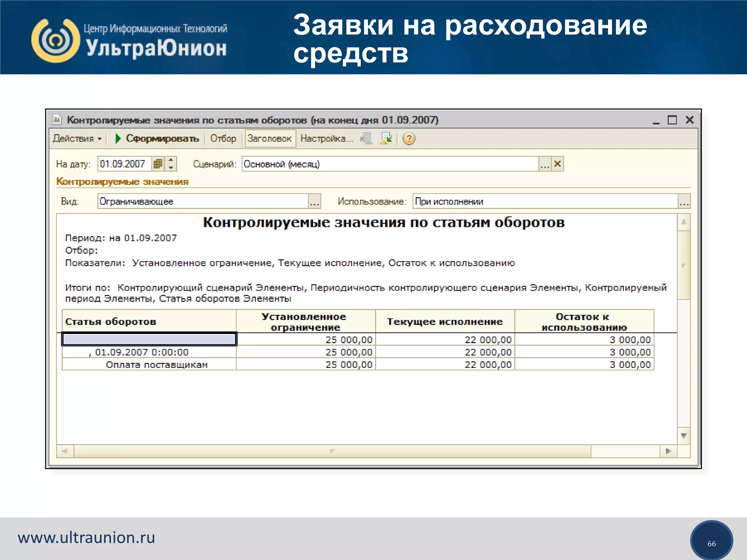Click the date stepper arrows
Screen dimensions: 747x560
coord(171,164)
